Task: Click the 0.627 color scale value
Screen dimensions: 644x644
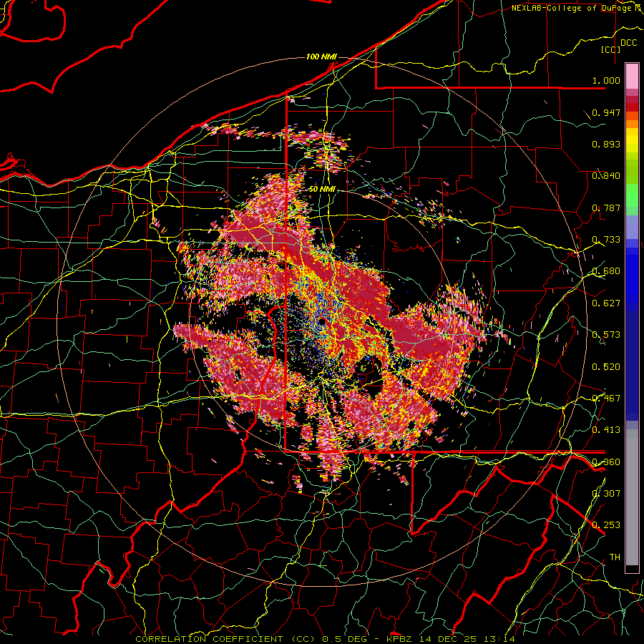Action: 606,303
